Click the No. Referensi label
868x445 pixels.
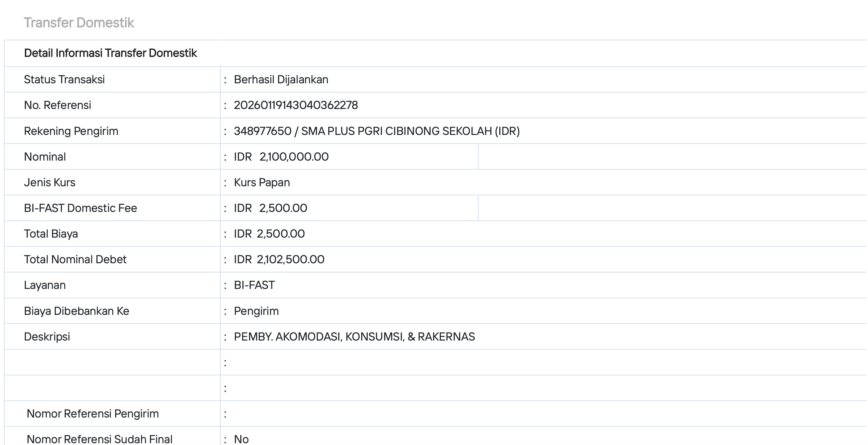(57, 105)
